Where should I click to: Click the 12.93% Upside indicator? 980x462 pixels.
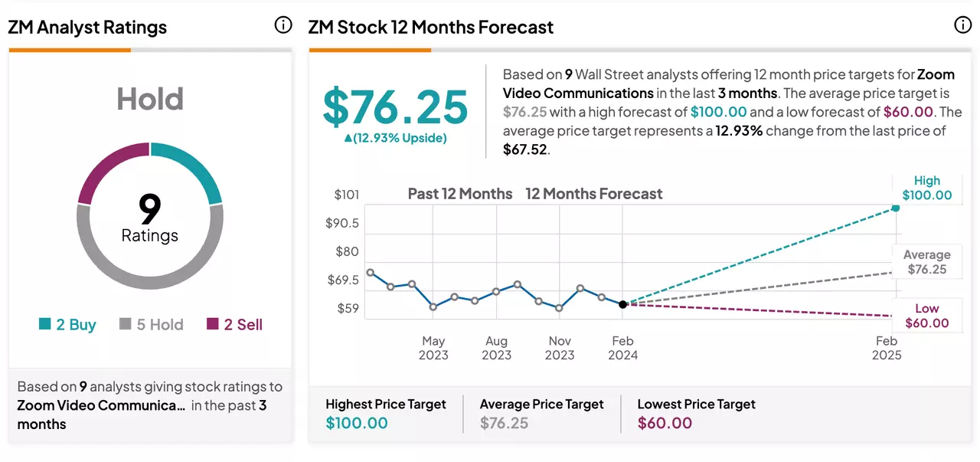pos(395,138)
